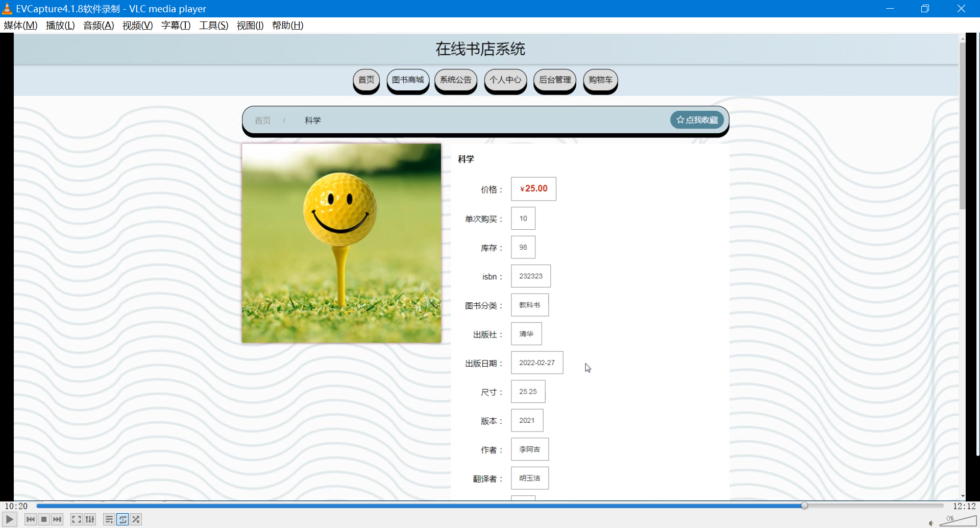Click the 作者 value 李阿吉

point(530,449)
